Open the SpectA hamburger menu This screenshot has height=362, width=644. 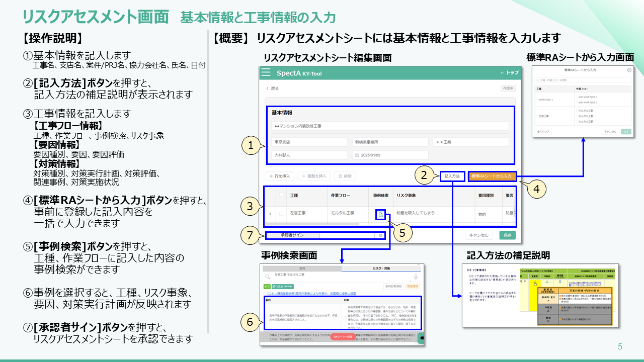click(266, 73)
